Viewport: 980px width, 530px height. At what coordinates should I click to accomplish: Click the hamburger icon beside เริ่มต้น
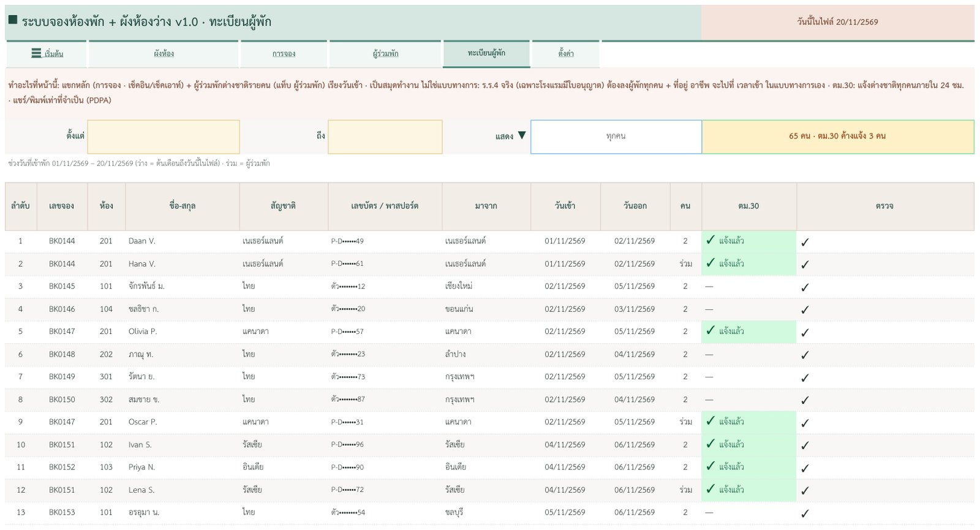(37, 53)
